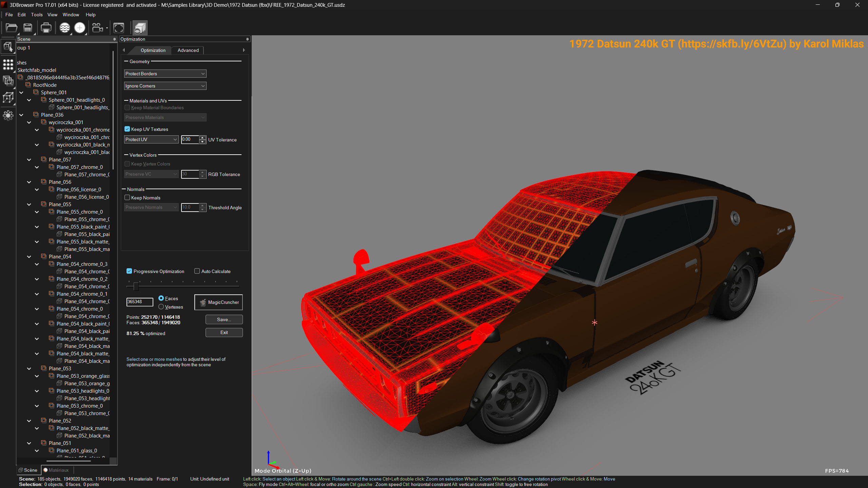Click the floppy disk save icon
Screen dimensions: 868x488
pos(28,28)
